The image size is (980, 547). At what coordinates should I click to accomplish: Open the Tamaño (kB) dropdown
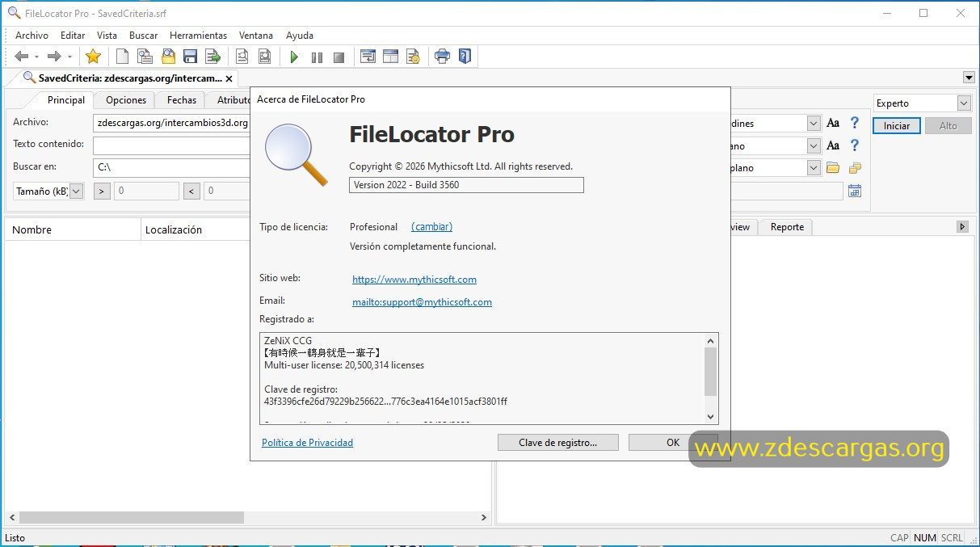pos(76,191)
